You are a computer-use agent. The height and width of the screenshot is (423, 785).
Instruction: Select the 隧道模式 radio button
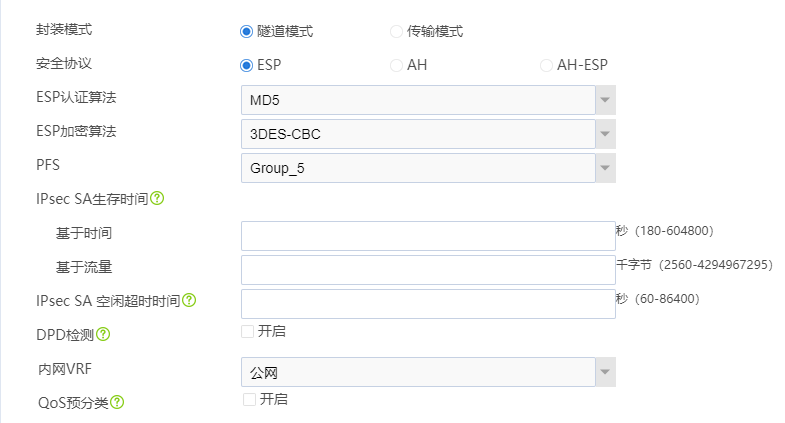click(x=247, y=31)
